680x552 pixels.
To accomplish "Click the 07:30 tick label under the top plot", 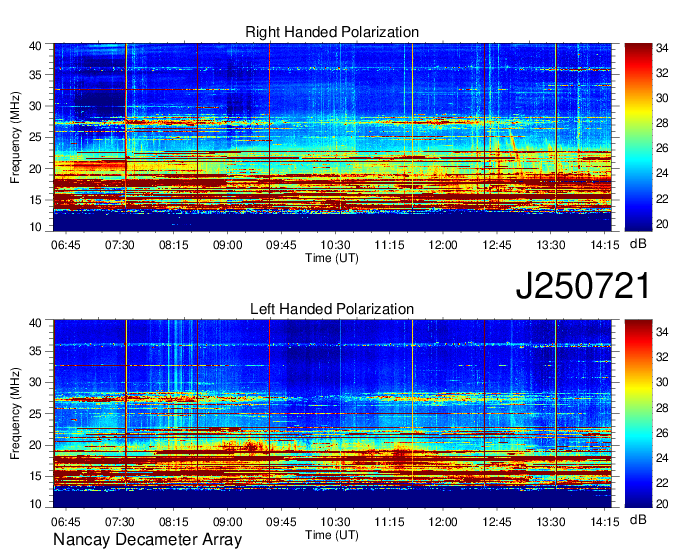I will (120, 245).
